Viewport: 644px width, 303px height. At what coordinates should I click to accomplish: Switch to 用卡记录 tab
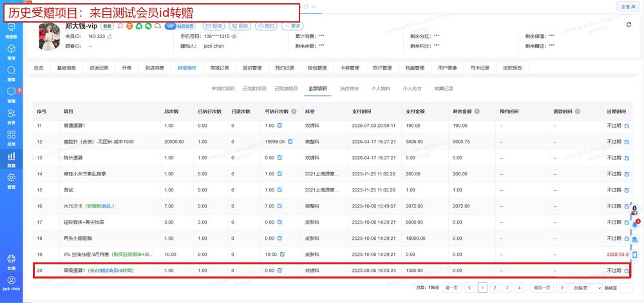480,68
